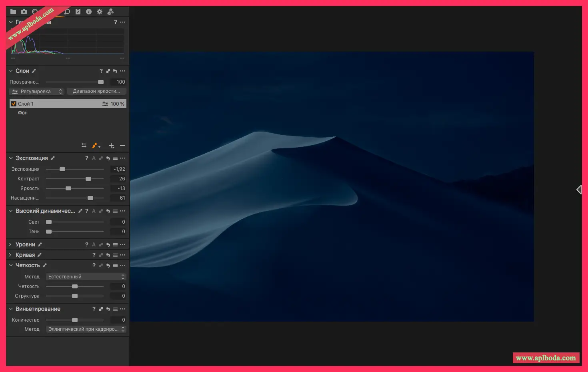Image resolution: width=588 pixels, height=372 pixels.
Task: Add a new layer with plus icon
Action: pos(111,146)
